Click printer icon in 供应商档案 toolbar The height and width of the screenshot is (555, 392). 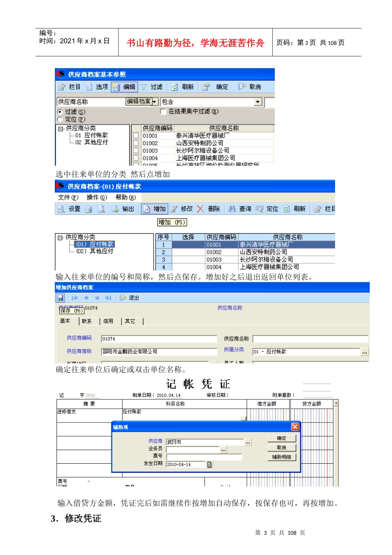click(88, 209)
